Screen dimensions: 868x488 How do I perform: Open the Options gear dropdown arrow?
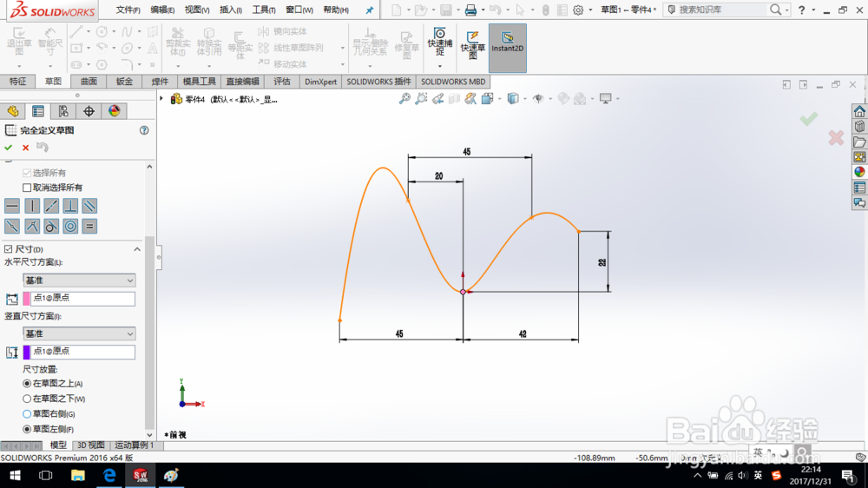pos(590,10)
